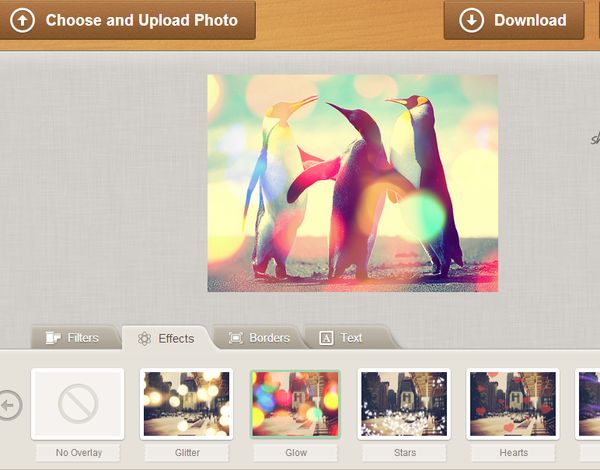Open the Borders tab

pos(259,338)
